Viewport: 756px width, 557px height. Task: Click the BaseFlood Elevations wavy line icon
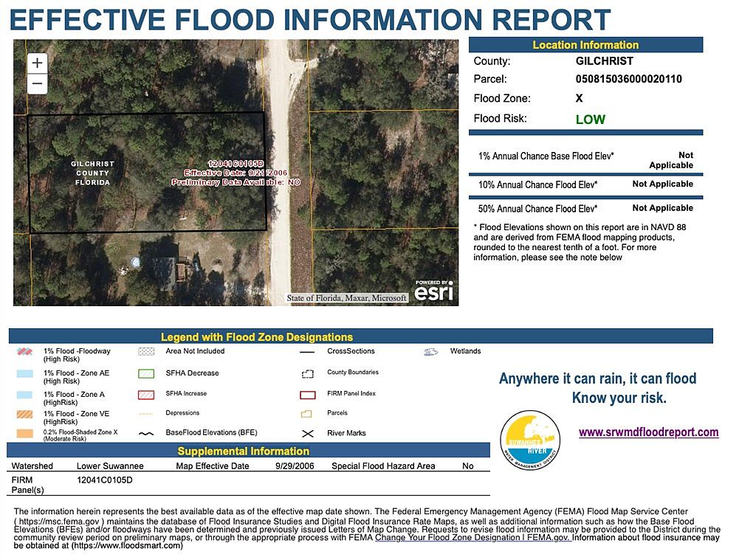click(x=146, y=434)
